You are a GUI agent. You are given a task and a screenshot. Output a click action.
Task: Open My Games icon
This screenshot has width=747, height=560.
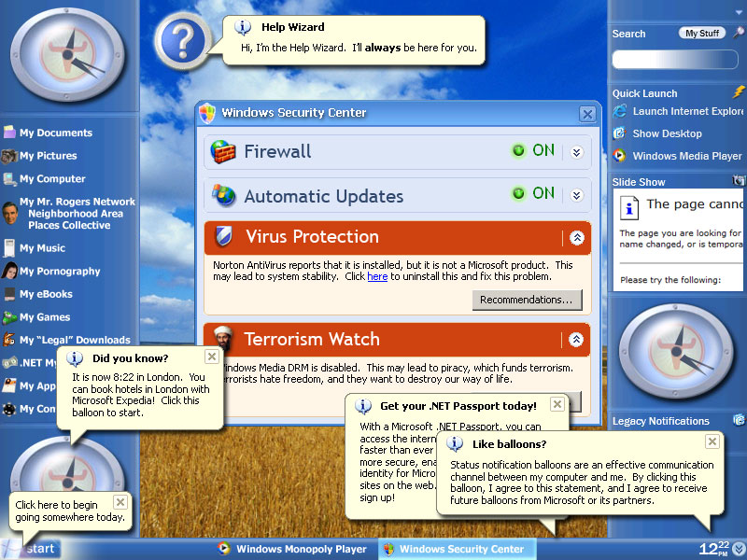9,317
